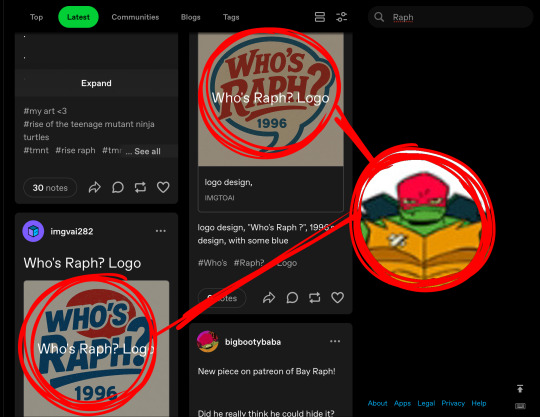
Task: Open the #Raph? tag
Action: click(x=249, y=263)
